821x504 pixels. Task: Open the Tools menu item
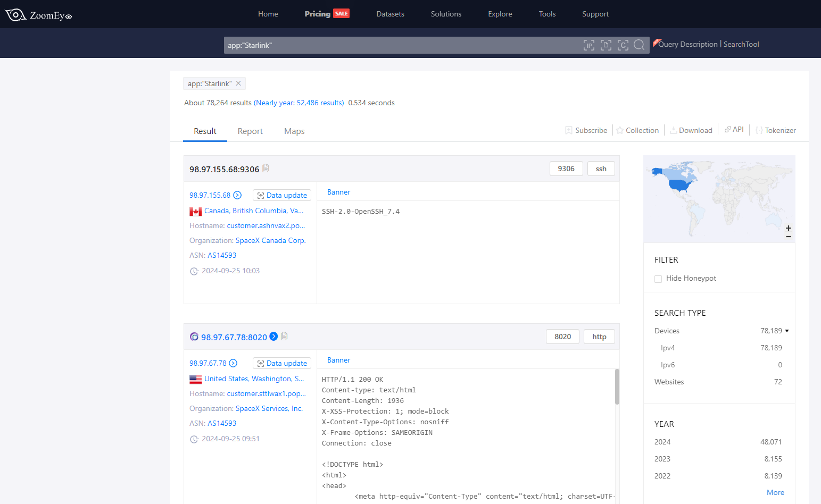click(547, 14)
